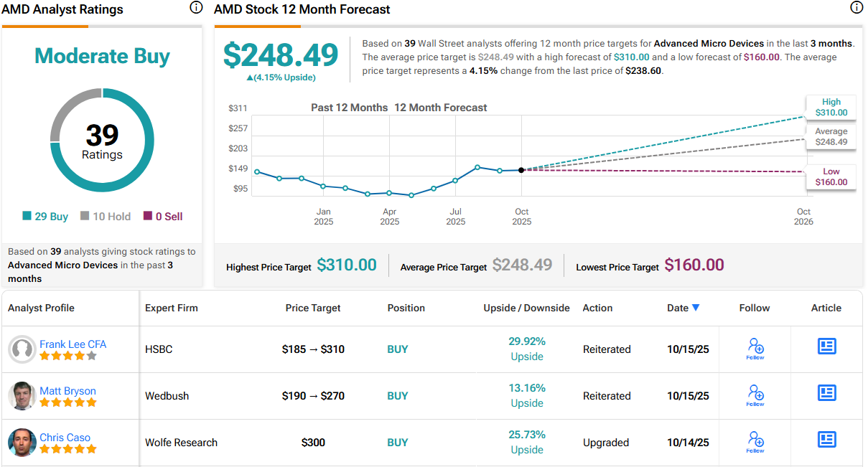Click the 29 Buy legend swatch
Screen dimensions: 868x467
pos(27,216)
